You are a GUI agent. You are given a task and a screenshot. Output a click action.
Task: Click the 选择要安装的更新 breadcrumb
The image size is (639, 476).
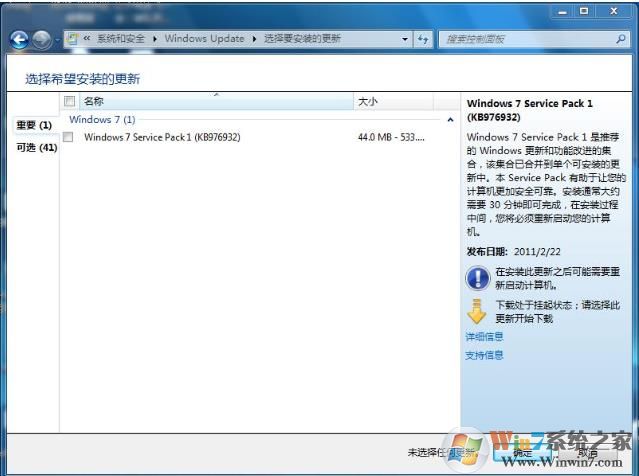[x=302, y=39]
